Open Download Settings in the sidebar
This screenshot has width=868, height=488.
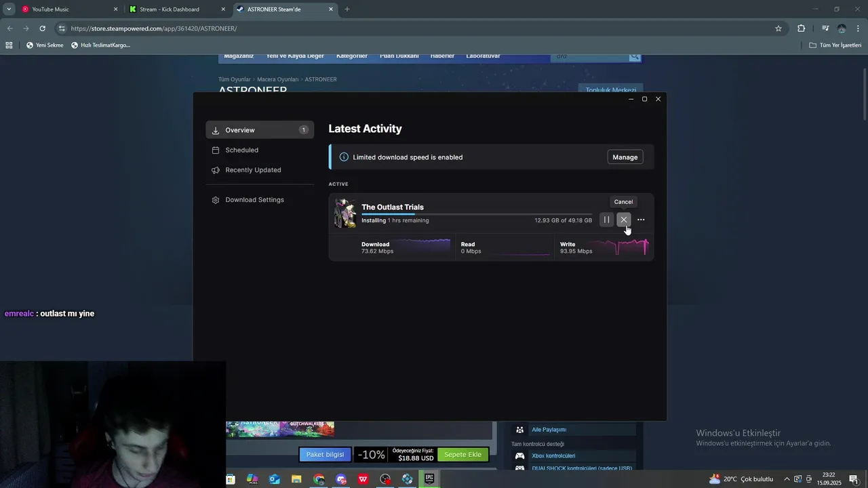tap(260, 200)
